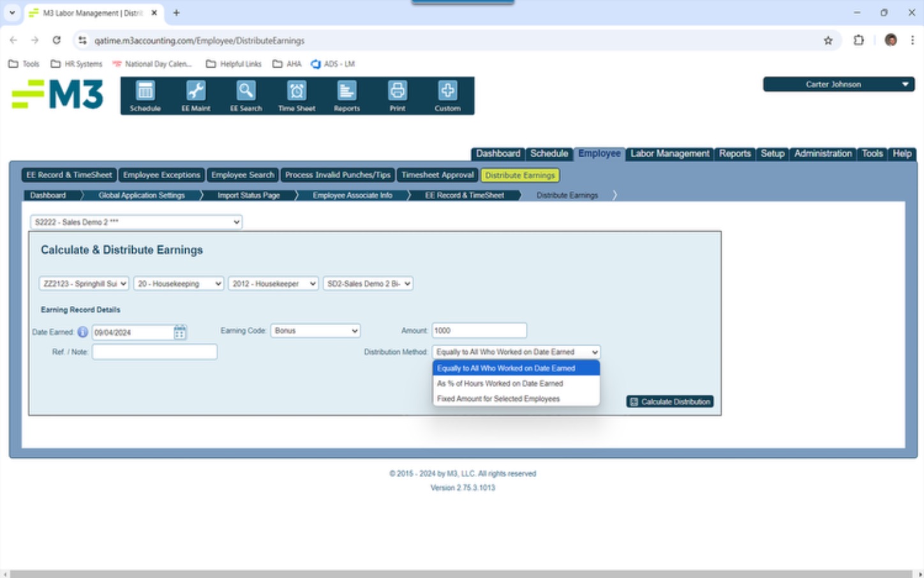Expand the Carter Johnson user dropdown
The height and width of the screenshot is (578, 924).
click(x=838, y=84)
